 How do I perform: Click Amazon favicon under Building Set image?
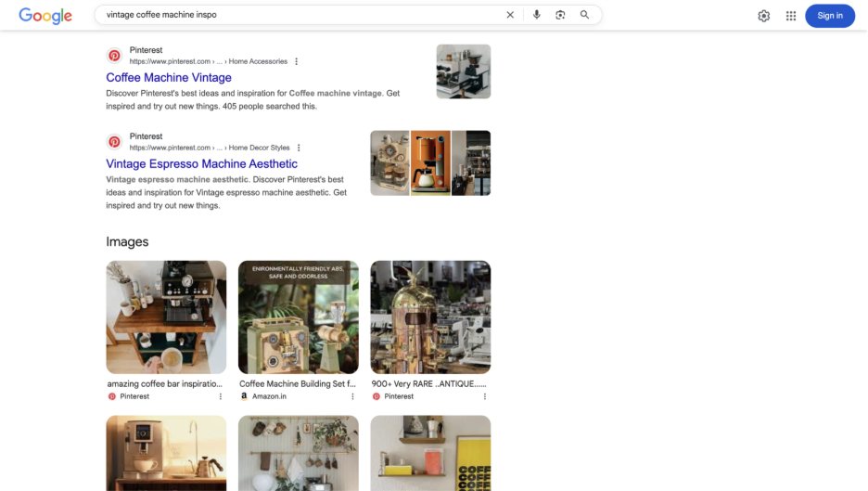(x=244, y=396)
